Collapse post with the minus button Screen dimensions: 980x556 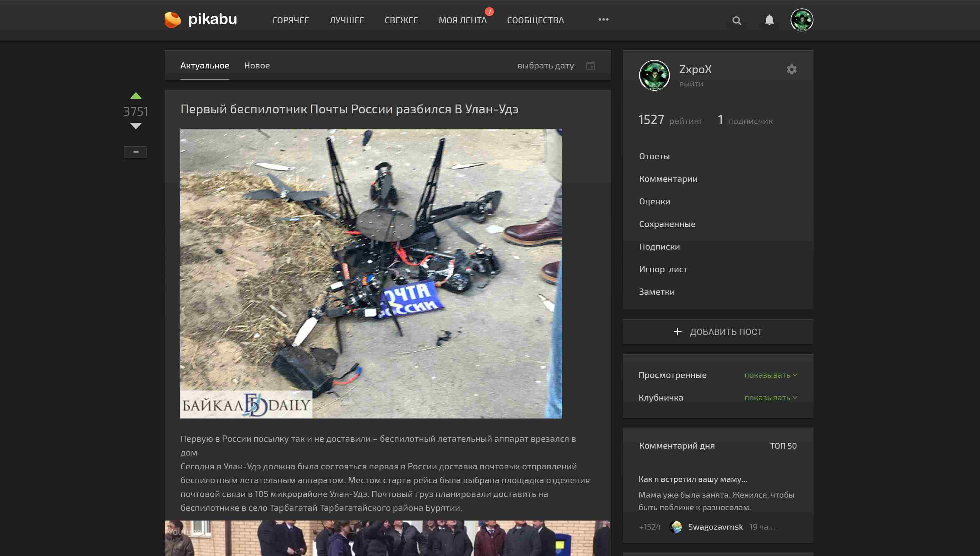[135, 152]
